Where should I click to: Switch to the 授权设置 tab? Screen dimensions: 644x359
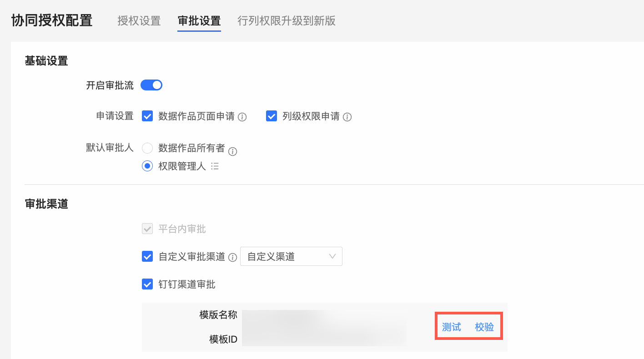(139, 21)
